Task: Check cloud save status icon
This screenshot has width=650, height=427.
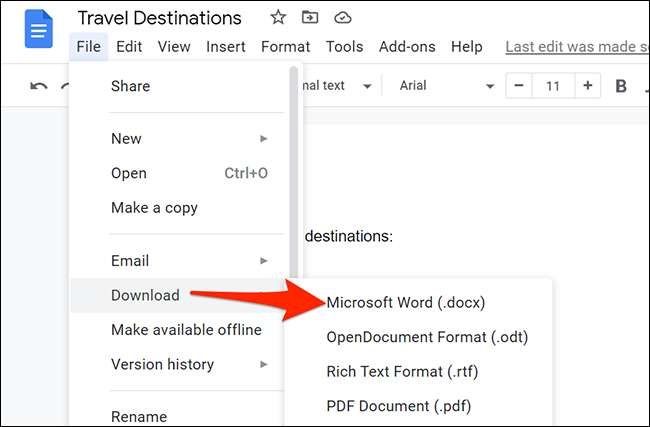Action: (343, 18)
